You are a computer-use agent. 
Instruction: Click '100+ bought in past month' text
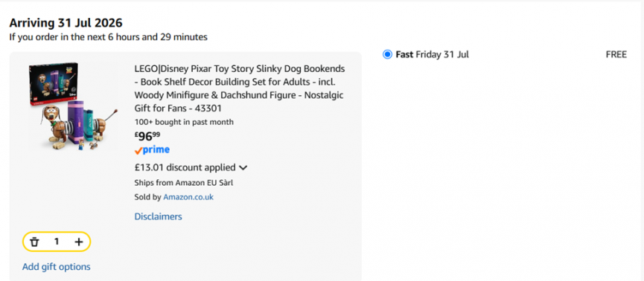(184, 122)
